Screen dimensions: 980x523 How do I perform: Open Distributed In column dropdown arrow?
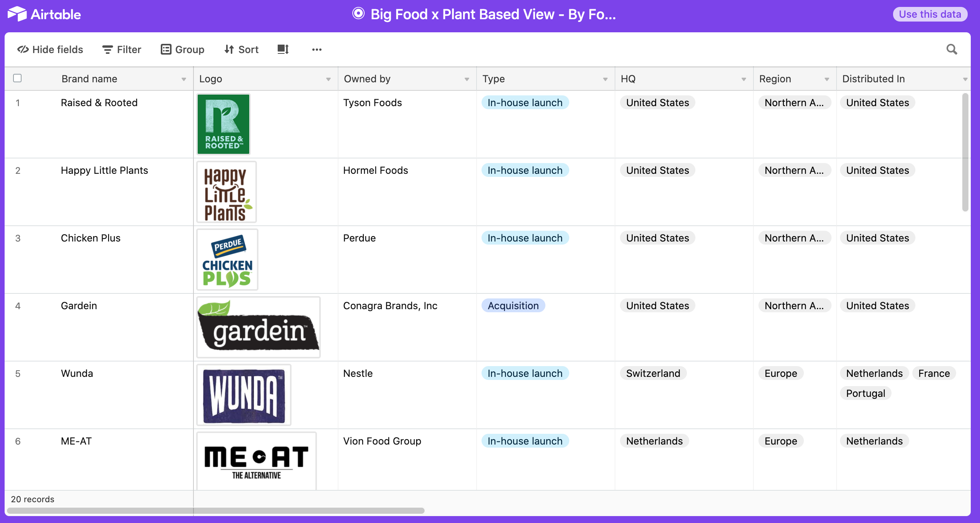[x=965, y=79]
